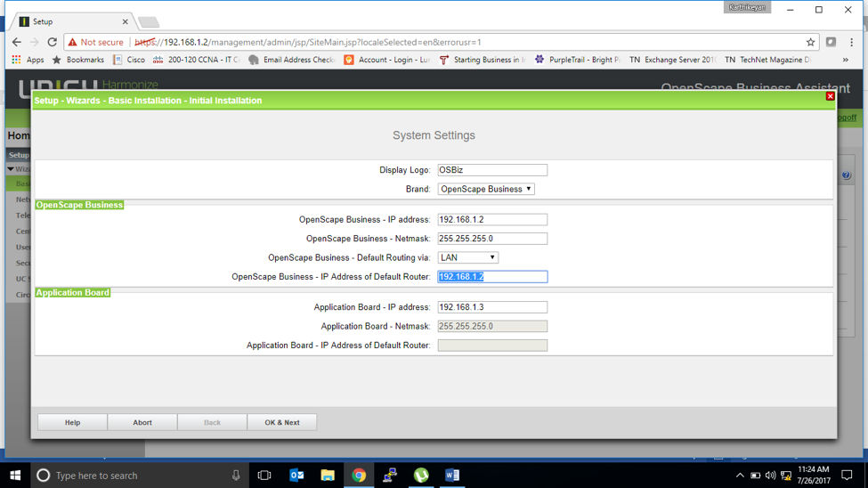Click Application Board Default Router field
This screenshot has height=488, width=868.
click(x=492, y=346)
